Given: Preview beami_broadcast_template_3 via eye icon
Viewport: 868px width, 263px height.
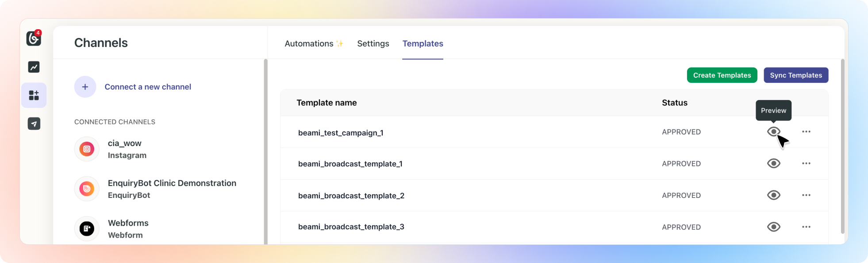Looking at the screenshot, I should 773,227.
